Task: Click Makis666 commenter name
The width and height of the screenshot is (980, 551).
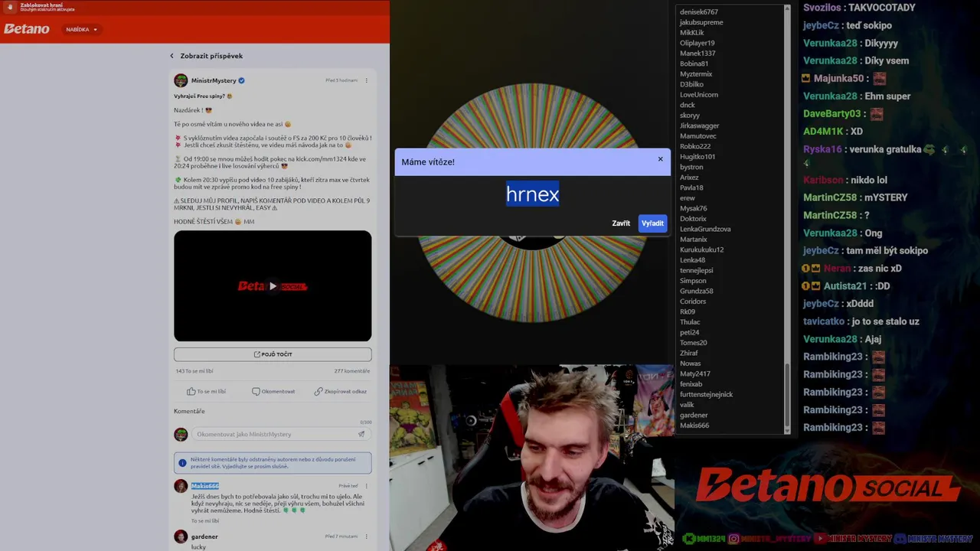Action: click(204, 486)
